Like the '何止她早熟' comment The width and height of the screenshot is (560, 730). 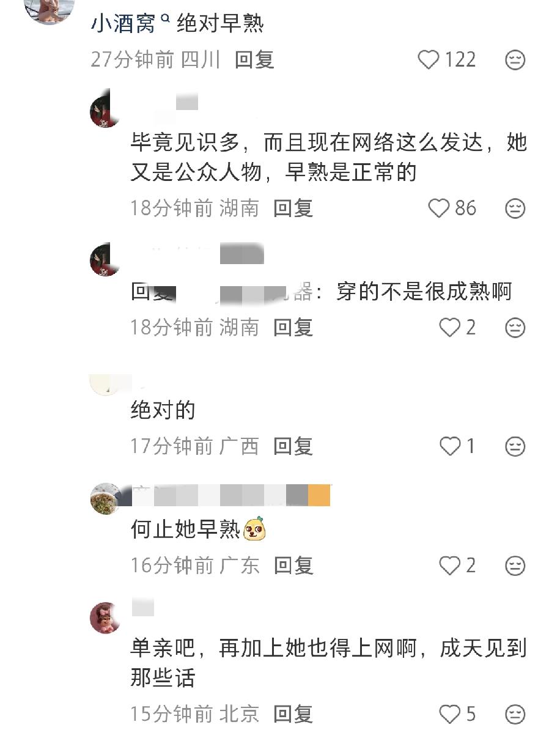pyautogui.click(x=450, y=566)
